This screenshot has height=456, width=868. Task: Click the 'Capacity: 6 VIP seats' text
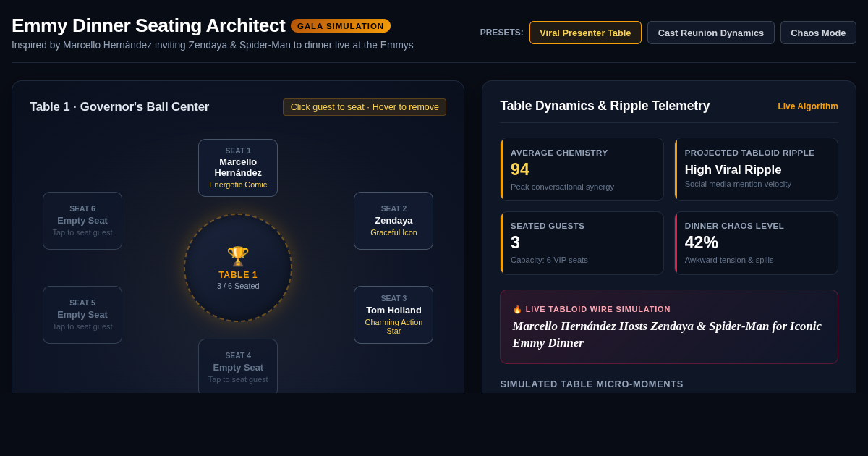click(549, 260)
